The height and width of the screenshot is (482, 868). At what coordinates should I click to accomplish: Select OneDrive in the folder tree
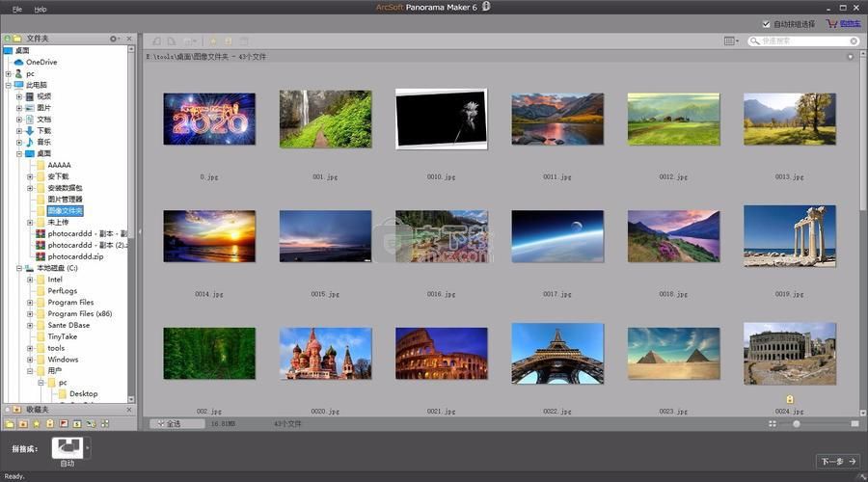point(41,62)
